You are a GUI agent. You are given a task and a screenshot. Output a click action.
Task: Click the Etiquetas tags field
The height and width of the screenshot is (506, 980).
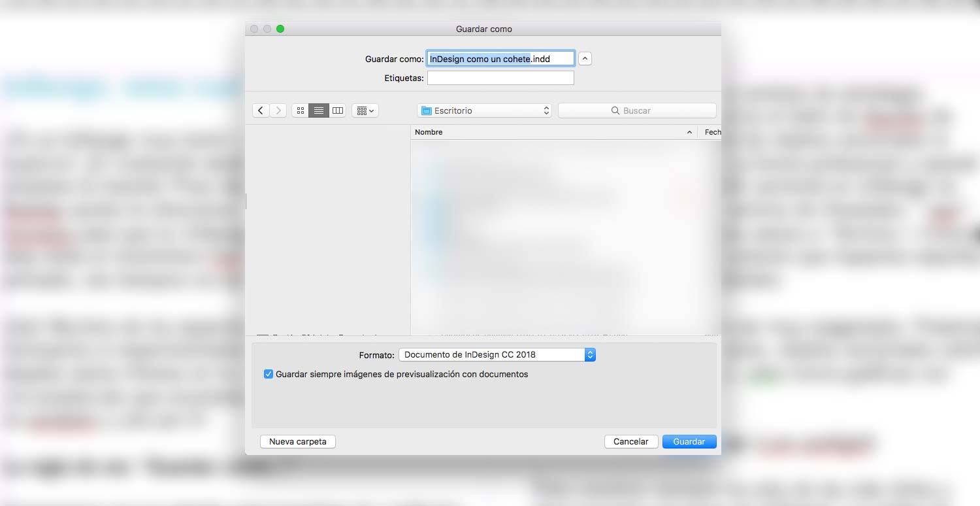click(x=500, y=78)
